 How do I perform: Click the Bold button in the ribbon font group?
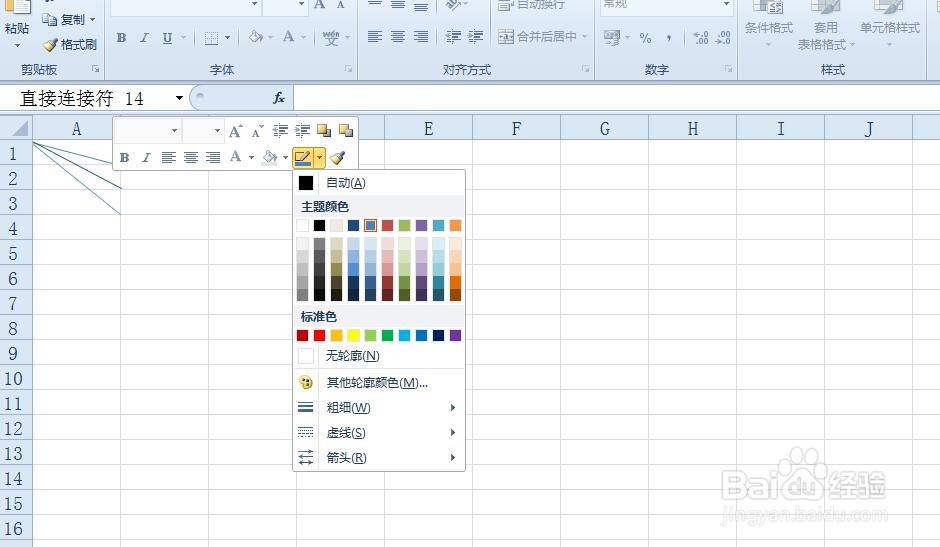122,38
